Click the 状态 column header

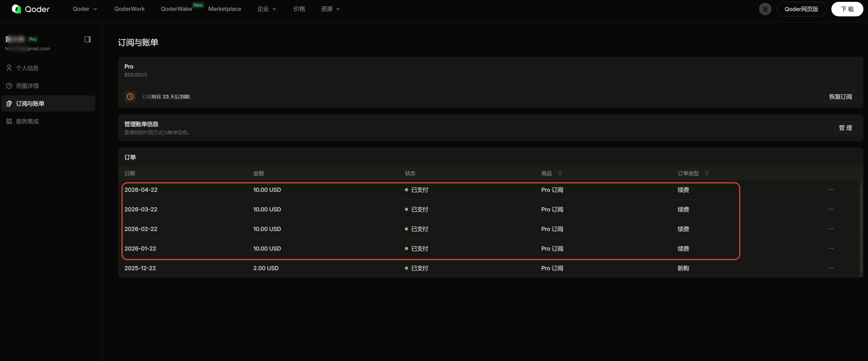pos(410,173)
